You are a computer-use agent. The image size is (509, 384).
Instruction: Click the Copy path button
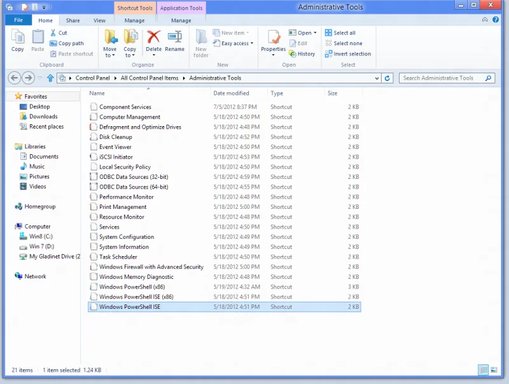click(x=67, y=43)
